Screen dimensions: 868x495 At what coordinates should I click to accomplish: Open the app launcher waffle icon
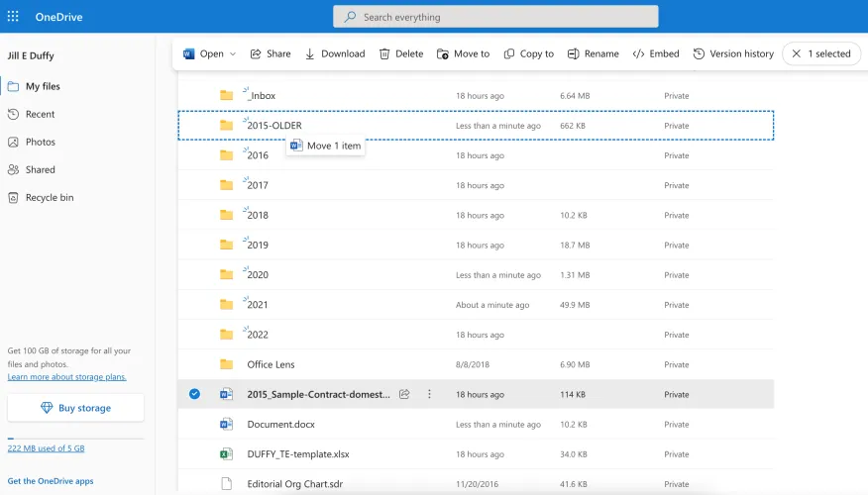tap(13, 16)
